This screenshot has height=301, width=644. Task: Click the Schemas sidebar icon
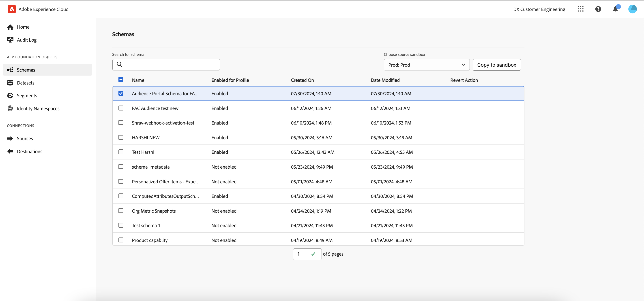pos(10,70)
